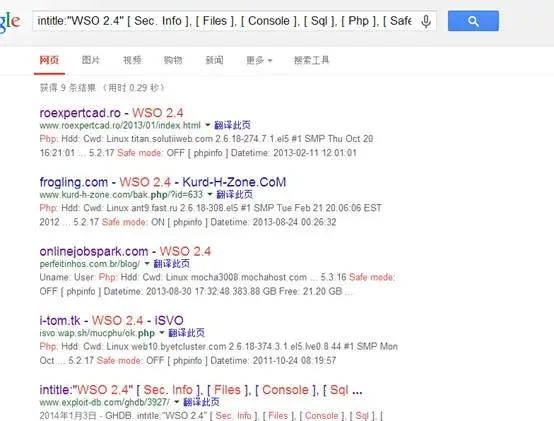Click 翻译此页 under the roexpertcad.ro result
Viewport: 554px width, 421px height.
pos(232,125)
